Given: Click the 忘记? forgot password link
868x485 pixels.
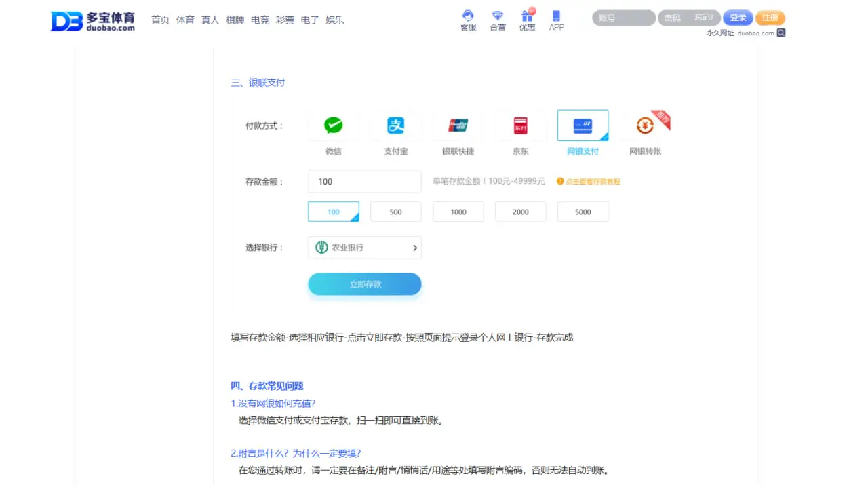Looking at the screenshot, I should 704,18.
